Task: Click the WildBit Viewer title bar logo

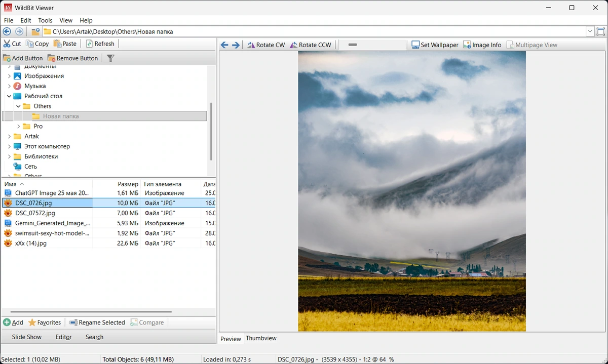Action: point(8,8)
